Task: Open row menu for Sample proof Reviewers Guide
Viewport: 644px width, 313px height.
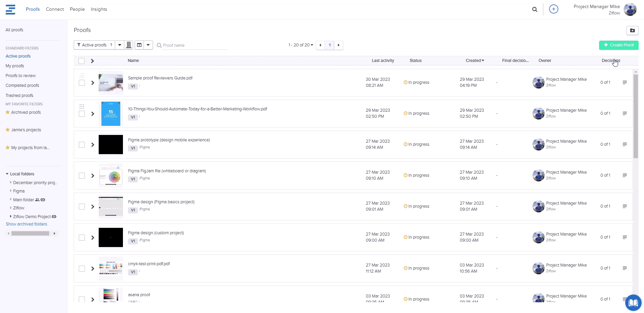Action: (624, 82)
